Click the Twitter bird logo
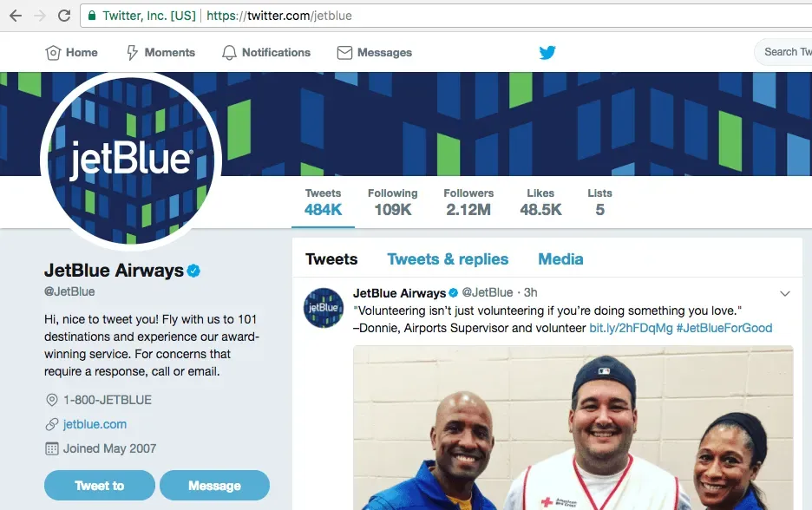 [547, 52]
